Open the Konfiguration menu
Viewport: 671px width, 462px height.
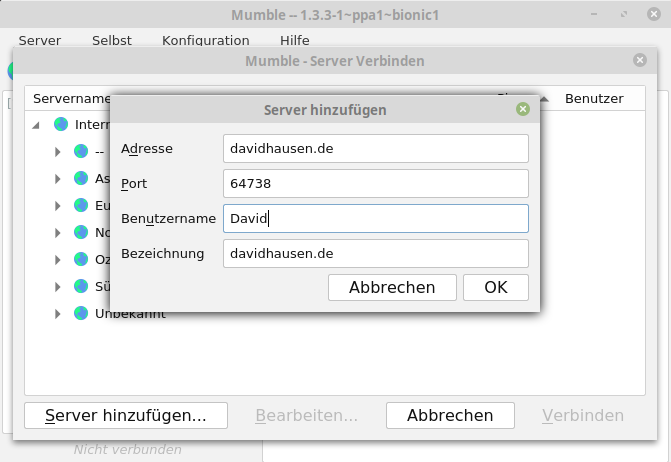pyautogui.click(x=205, y=40)
